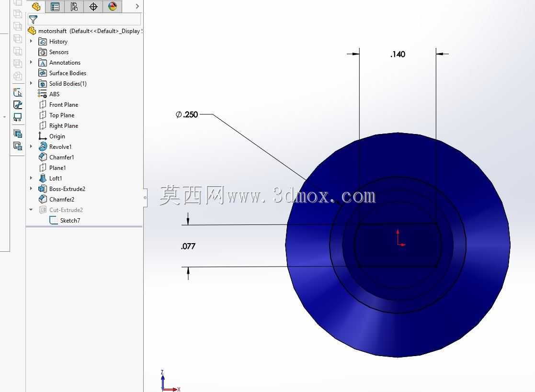Click the XZ view orientation triad
Screen dimensions: 535x392
(x=170, y=381)
